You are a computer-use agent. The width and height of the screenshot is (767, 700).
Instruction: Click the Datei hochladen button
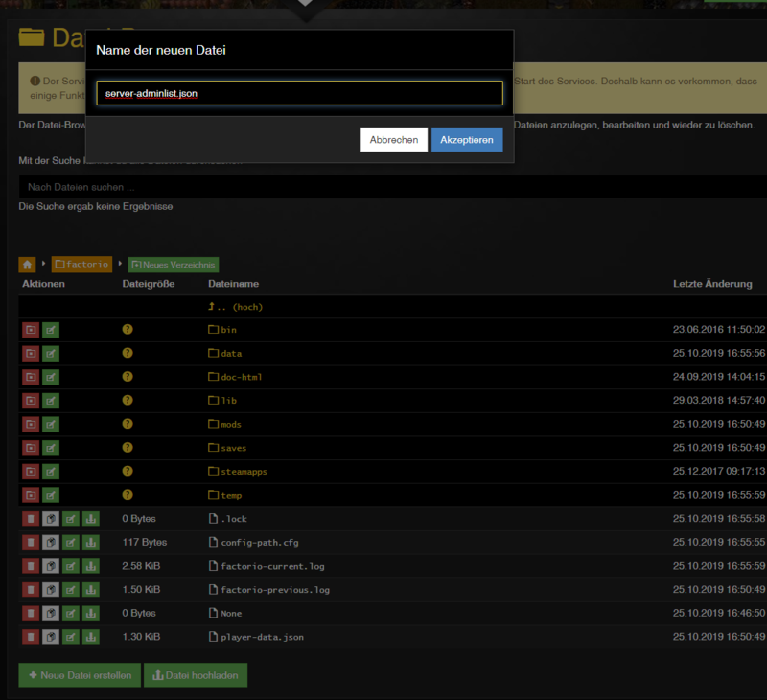(196, 675)
